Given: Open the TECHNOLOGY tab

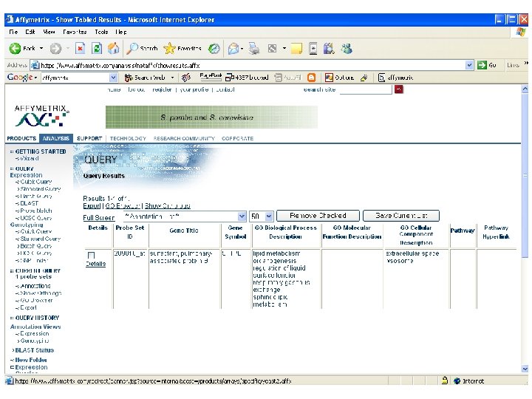Looking at the screenshot, I should click(128, 138).
